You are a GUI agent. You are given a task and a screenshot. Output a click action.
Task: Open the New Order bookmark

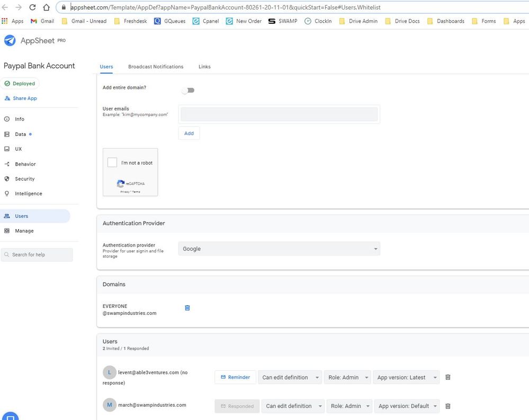(x=244, y=21)
